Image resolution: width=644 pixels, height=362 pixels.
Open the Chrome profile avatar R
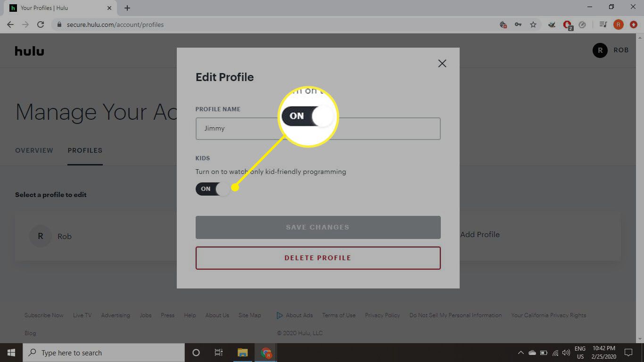coord(618,25)
